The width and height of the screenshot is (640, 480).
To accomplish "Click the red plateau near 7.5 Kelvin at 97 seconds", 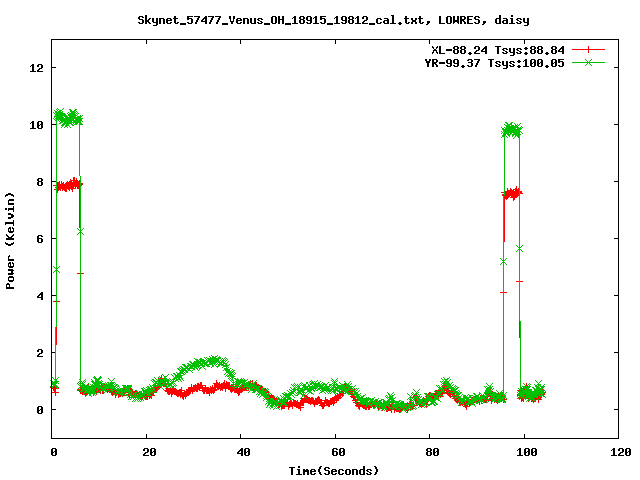I will coord(512,193).
